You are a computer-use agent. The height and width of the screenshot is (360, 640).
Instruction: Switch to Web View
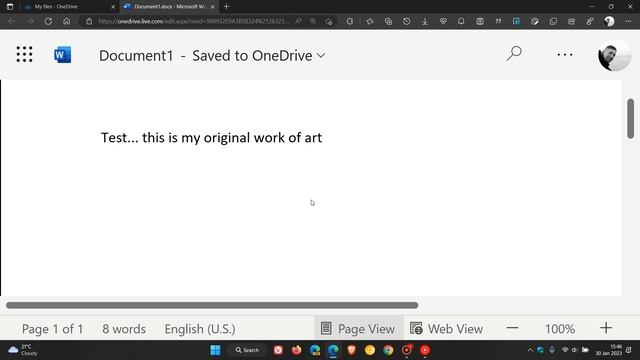447,329
